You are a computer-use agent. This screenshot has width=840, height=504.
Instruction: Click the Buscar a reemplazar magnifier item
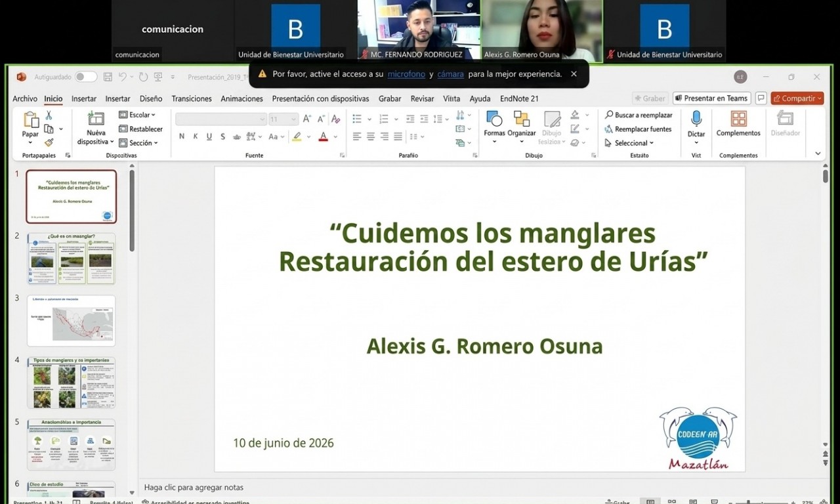(x=639, y=115)
